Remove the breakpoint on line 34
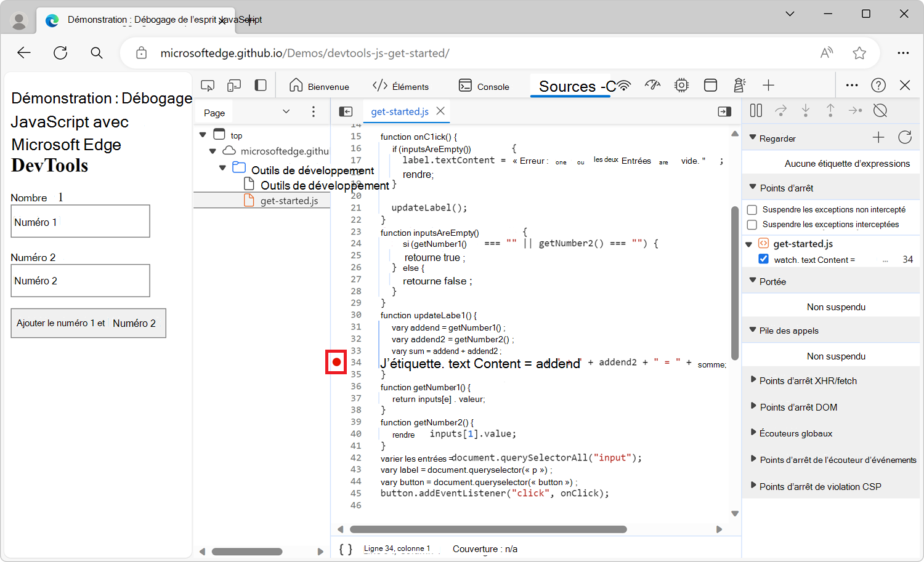Image resolution: width=924 pixels, height=562 pixels. 336,363
